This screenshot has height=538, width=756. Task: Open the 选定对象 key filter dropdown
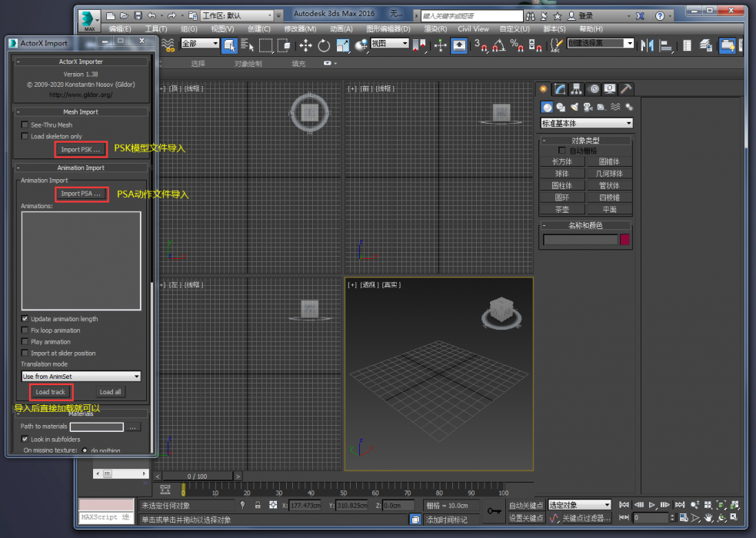580,505
